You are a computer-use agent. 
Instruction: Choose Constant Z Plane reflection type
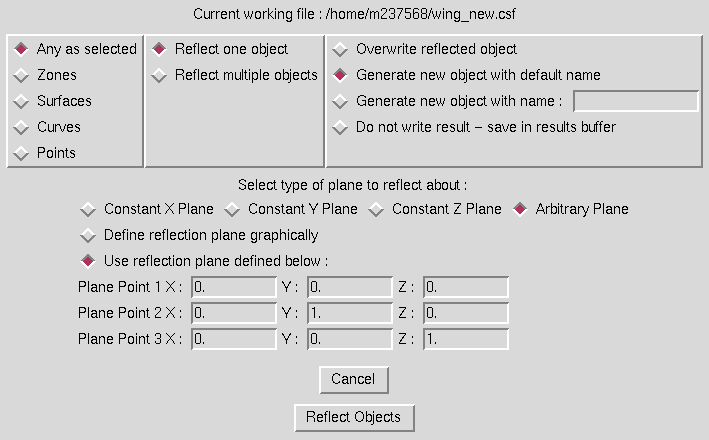click(x=376, y=209)
